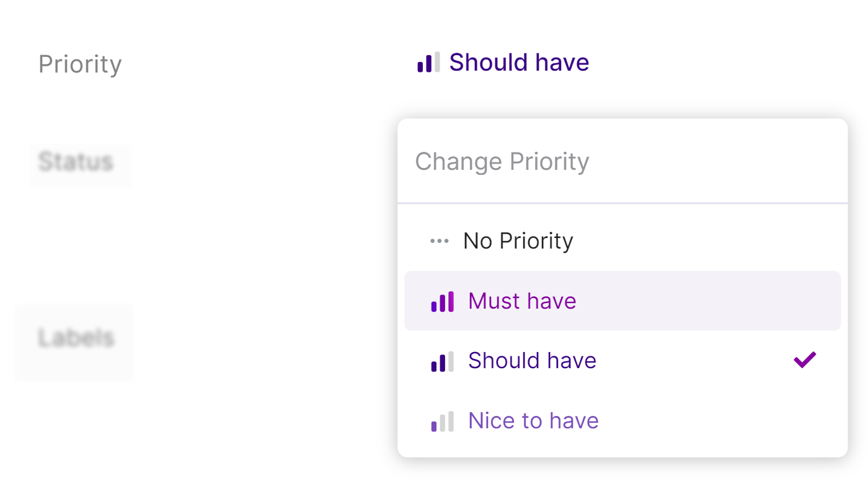Click the blurred Status label
This screenshot has width=868, height=481.
[76, 162]
